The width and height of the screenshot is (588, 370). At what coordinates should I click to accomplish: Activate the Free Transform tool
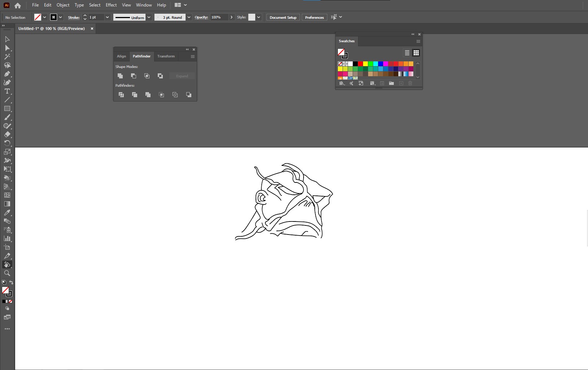[x=7, y=169]
